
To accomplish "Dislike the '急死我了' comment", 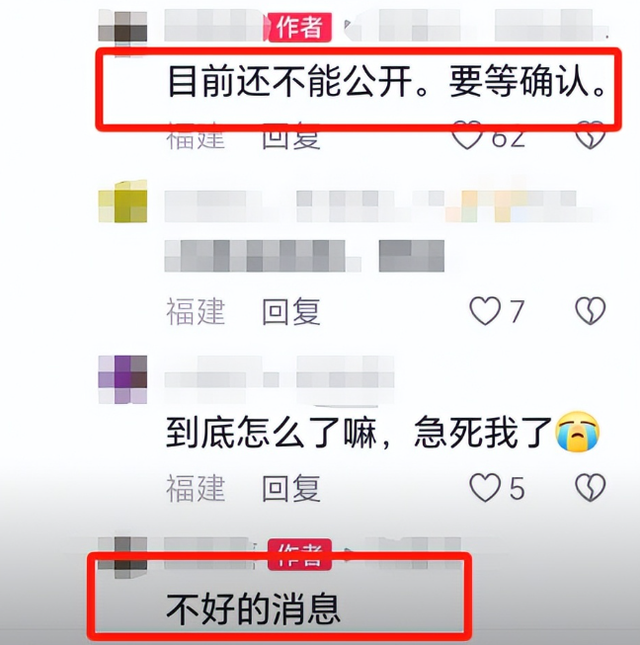I will click(590, 487).
